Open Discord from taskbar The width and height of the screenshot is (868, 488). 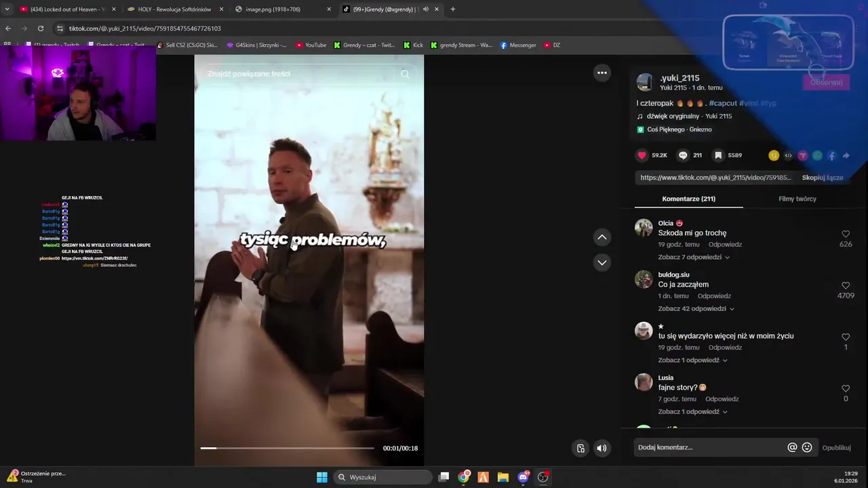(x=523, y=477)
